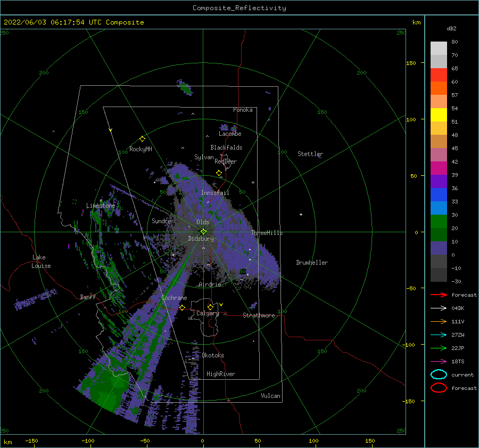Click the Composite_Reflectivity title text
Image resolution: width=479 pixels, height=448 pixels.
[239, 8]
